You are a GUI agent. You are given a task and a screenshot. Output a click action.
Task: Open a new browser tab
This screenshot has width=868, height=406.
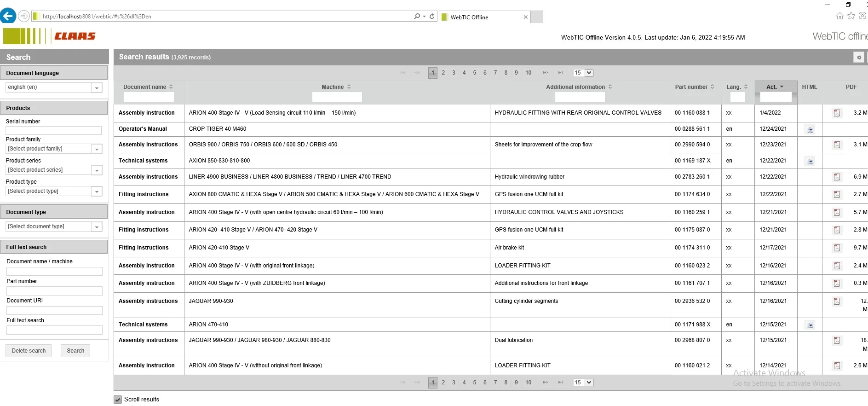click(537, 17)
